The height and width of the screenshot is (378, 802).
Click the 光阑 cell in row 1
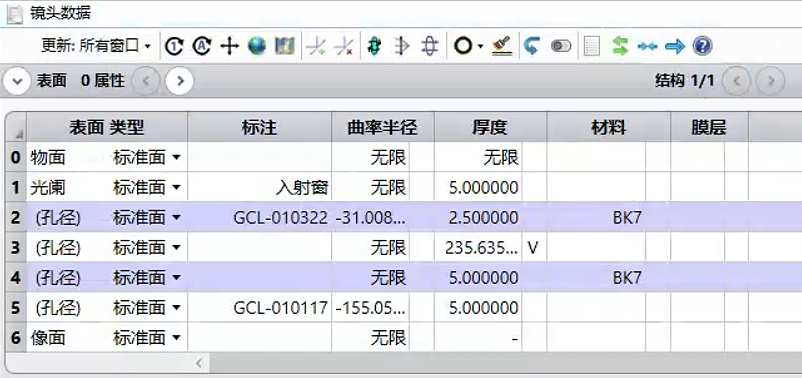[x=48, y=188]
